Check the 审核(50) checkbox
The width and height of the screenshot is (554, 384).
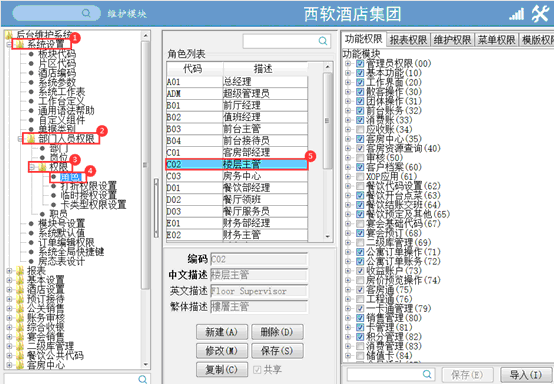pos(360,158)
